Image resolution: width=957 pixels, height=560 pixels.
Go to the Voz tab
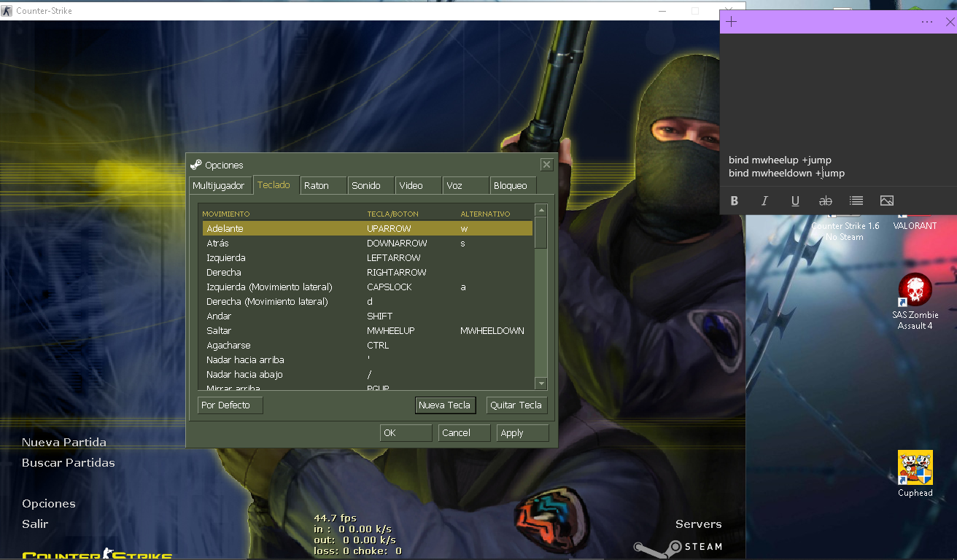[465, 186]
